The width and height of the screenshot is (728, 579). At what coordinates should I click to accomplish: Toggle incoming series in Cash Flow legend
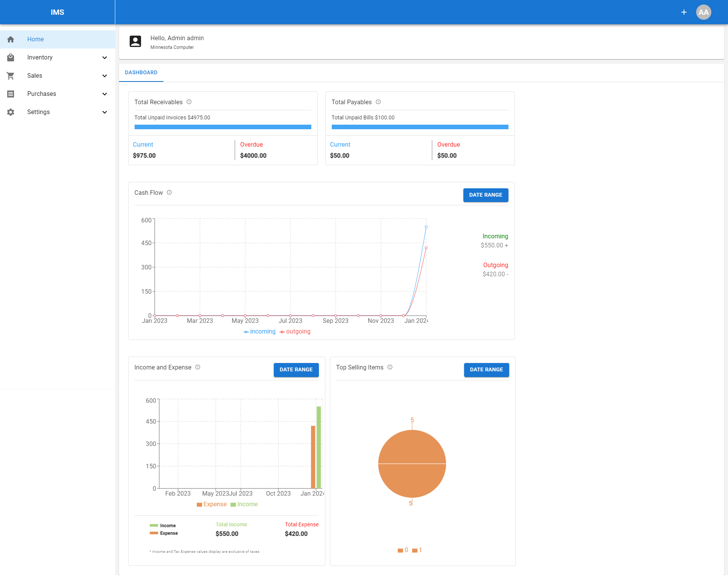pyautogui.click(x=259, y=332)
